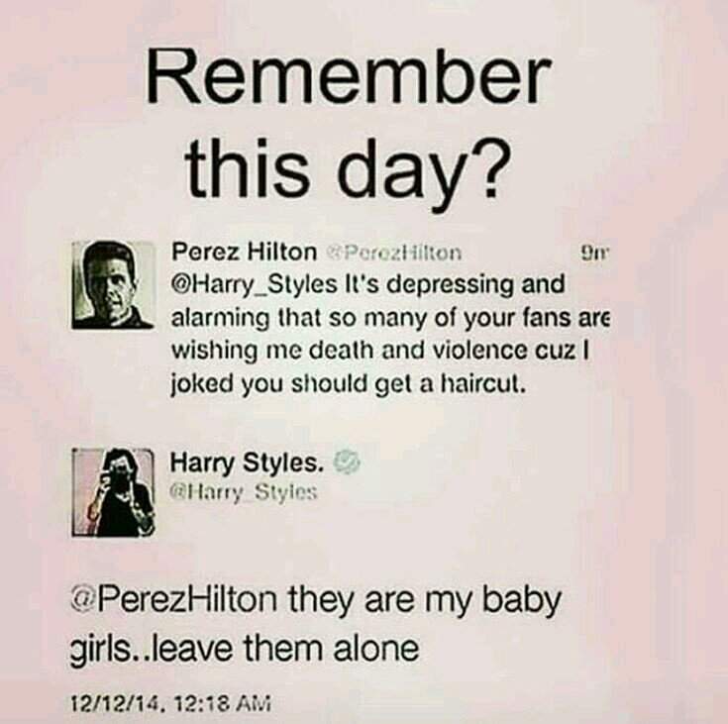The width and height of the screenshot is (728, 724).
Task: Click the 'girls..leave them alone' line
Action: tap(245, 648)
